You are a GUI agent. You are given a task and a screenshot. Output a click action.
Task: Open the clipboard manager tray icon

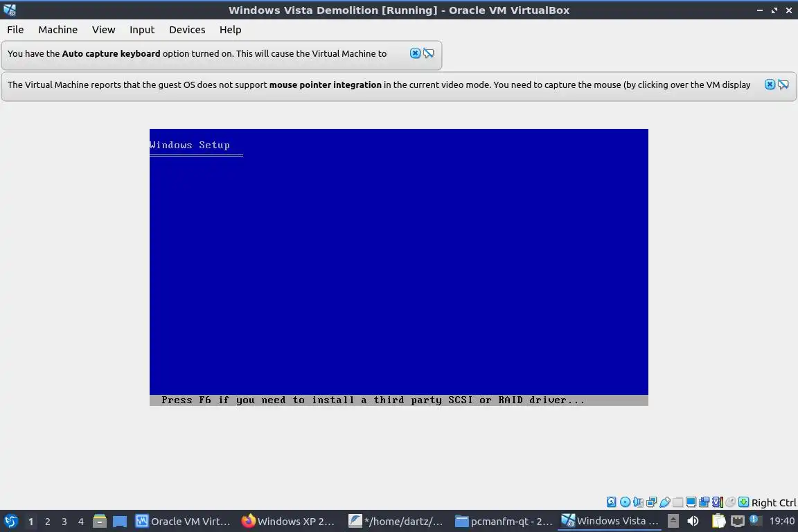point(718,521)
